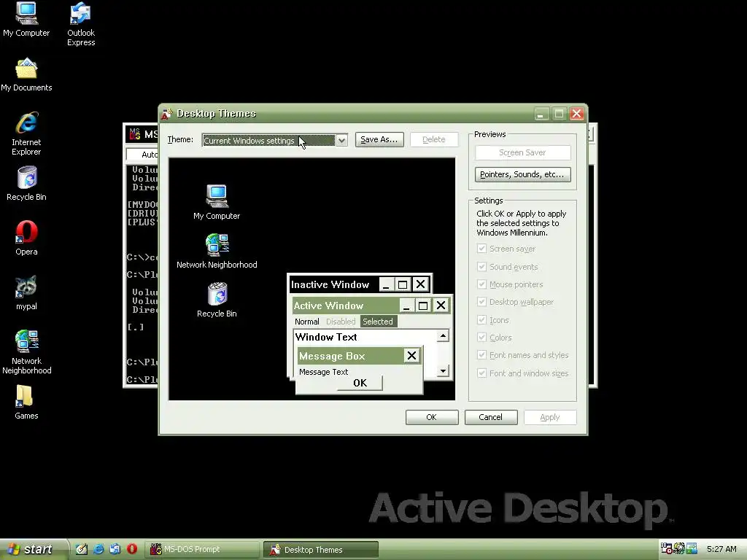
Task: Click the preview scrollbar up arrow
Action: (x=443, y=336)
